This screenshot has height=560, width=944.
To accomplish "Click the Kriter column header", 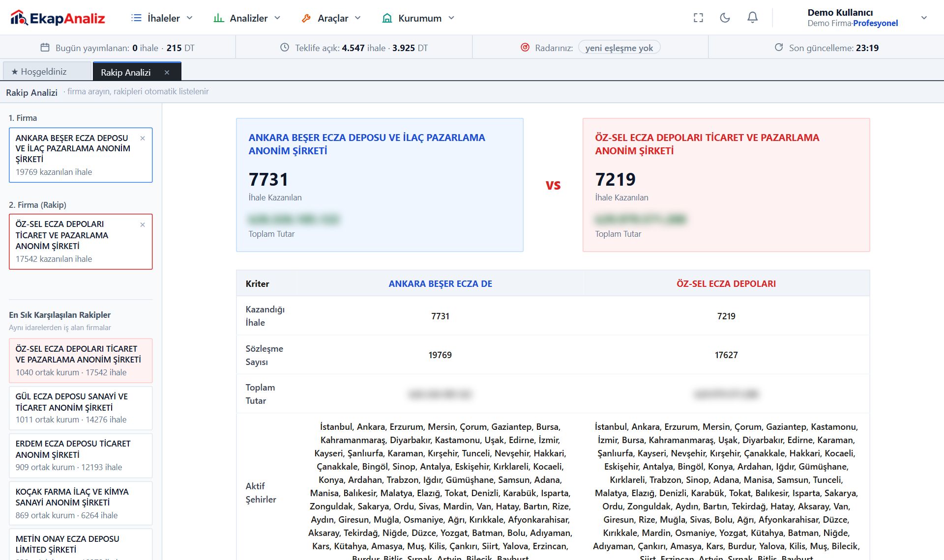I will point(257,283).
